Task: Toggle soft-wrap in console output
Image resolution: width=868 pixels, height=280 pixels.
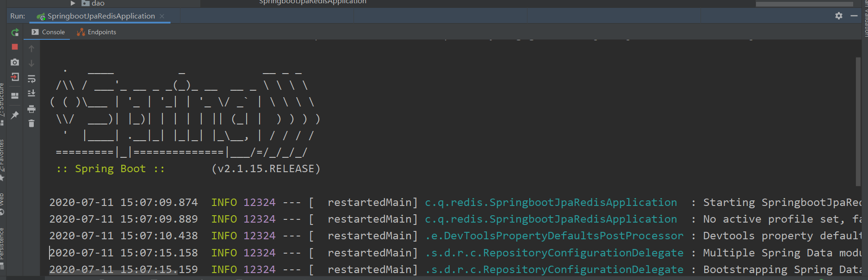Action: pyautogui.click(x=31, y=79)
